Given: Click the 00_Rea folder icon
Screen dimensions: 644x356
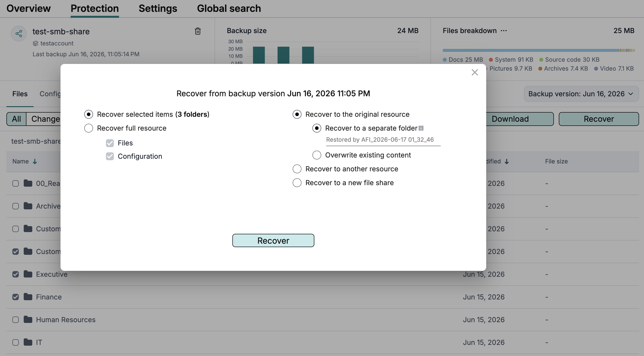Looking at the screenshot, I should (x=28, y=183).
